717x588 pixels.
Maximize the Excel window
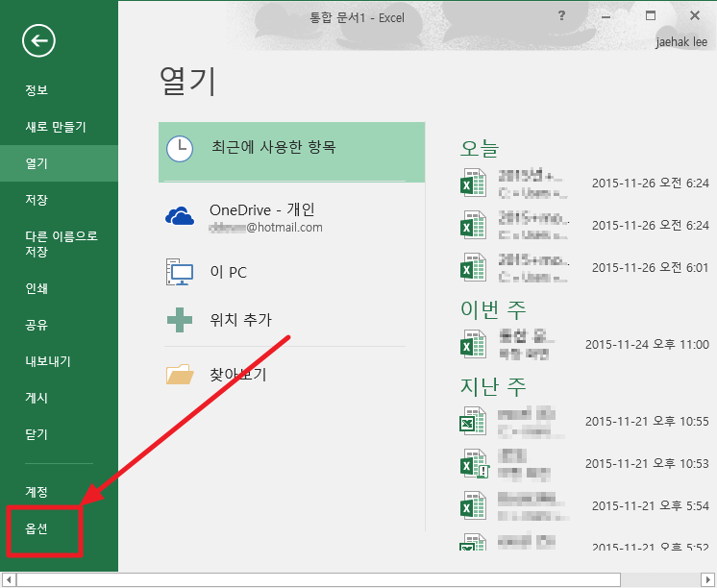[x=651, y=16]
